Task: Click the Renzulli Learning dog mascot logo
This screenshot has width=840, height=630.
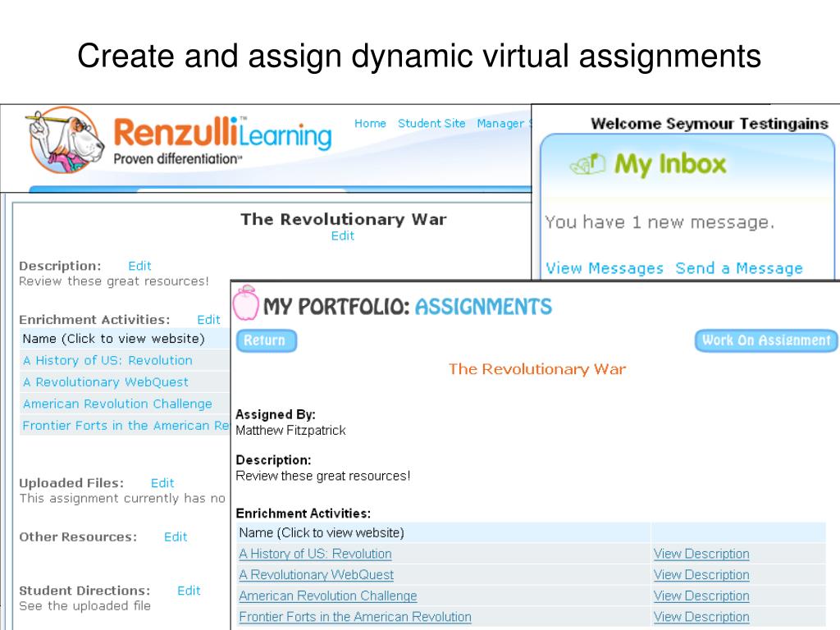Action: tap(64, 140)
